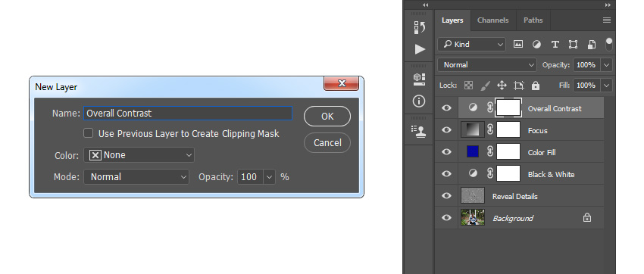Open the 3D panel cube icon
The image size is (644, 274).
click(419, 79)
